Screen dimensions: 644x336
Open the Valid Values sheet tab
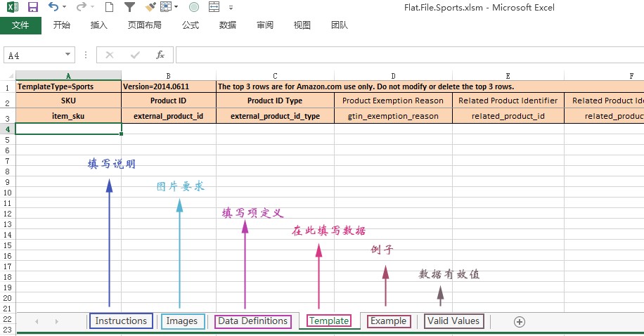coord(454,321)
